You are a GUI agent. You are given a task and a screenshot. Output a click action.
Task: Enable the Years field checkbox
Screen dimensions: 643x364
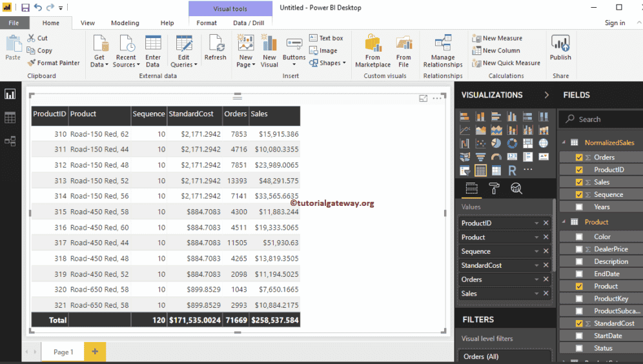coord(579,207)
